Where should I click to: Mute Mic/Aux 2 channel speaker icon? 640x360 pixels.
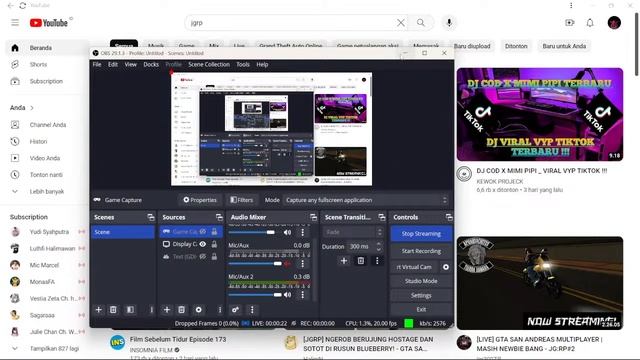(287, 295)
